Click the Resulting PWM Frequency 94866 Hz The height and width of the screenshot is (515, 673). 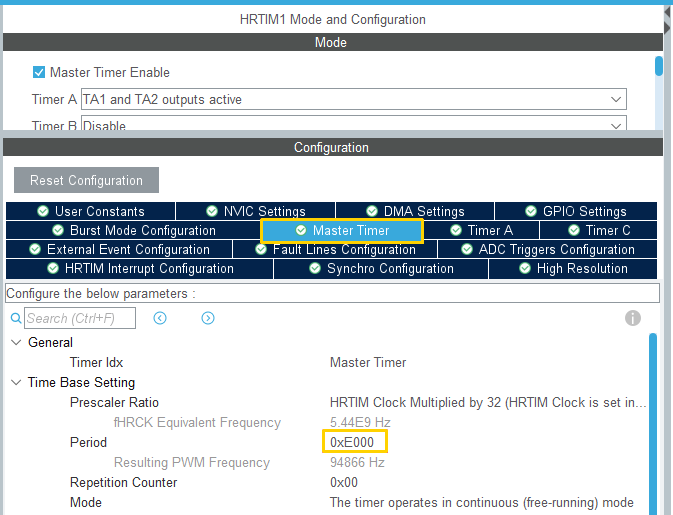pyautogui.click(x=357, y=462)
